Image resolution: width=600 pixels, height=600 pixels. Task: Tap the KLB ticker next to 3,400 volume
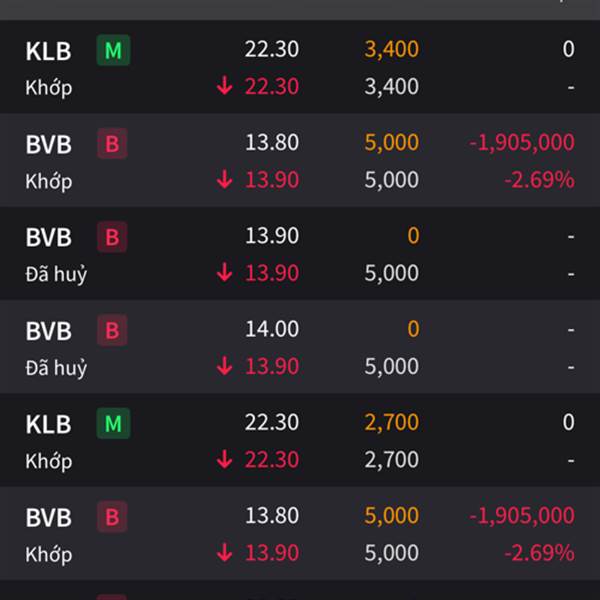[48, 51]
